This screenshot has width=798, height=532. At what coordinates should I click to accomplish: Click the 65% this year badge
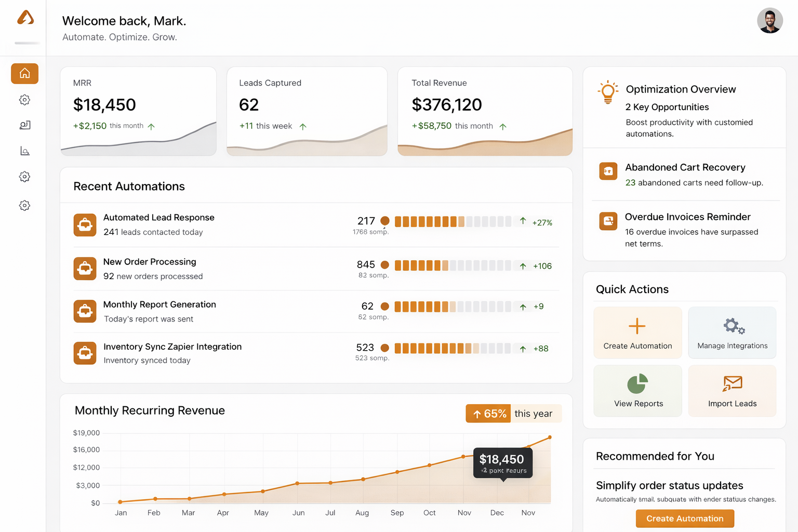click(x=513, y=414)
